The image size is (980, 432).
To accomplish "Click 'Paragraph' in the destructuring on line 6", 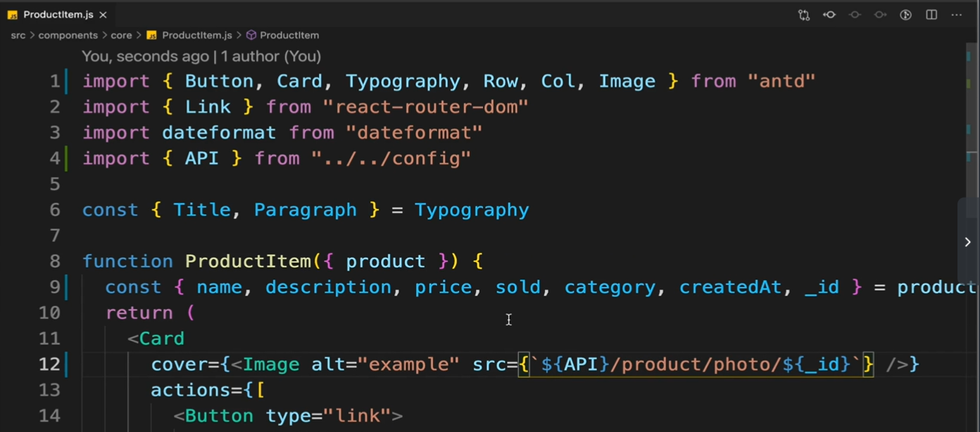I will (306, 210).
